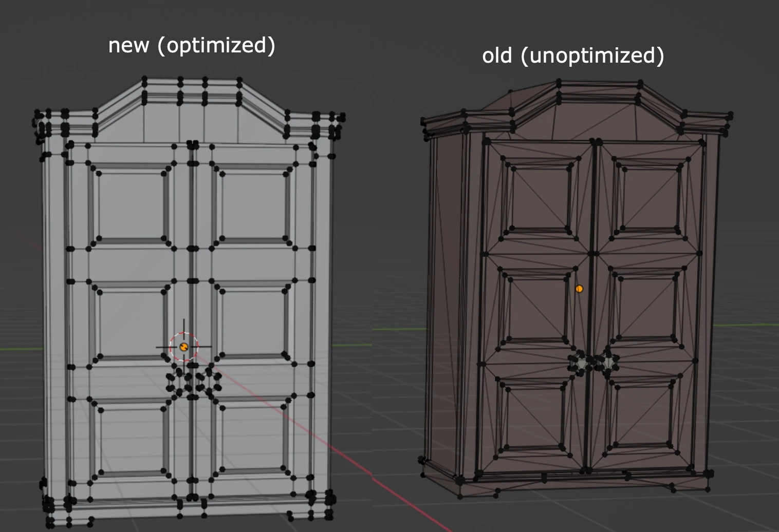This screenshot has width=779, height=532.
Task: Select the 'old (unoptimized)' text label
Action: click(x=572, y=56)
